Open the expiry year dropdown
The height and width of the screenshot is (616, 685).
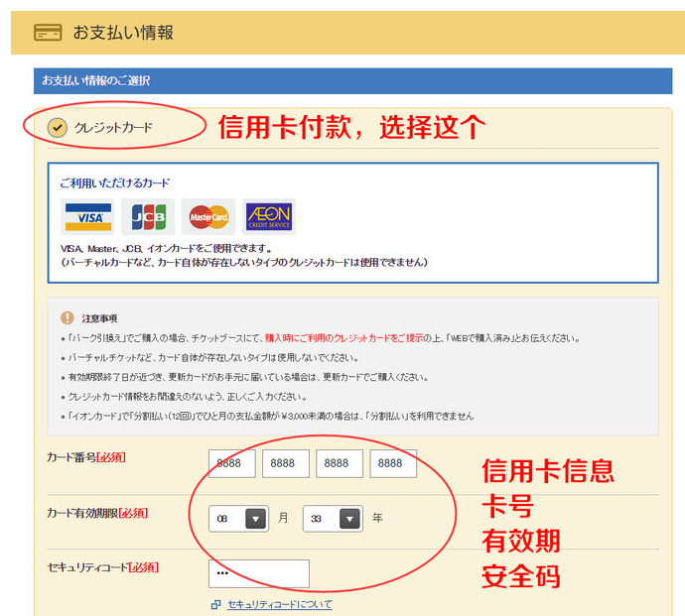click(333, 519)
